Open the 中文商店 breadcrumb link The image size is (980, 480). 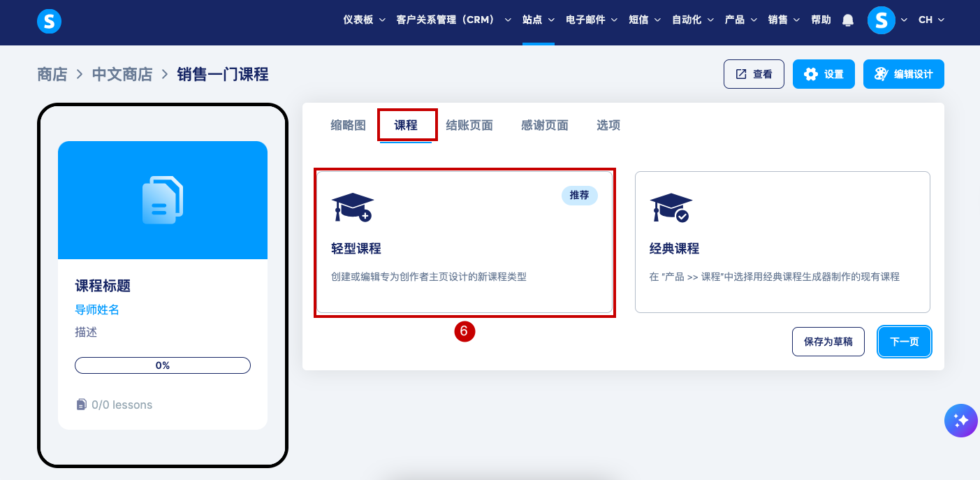[x=122, y=74]
